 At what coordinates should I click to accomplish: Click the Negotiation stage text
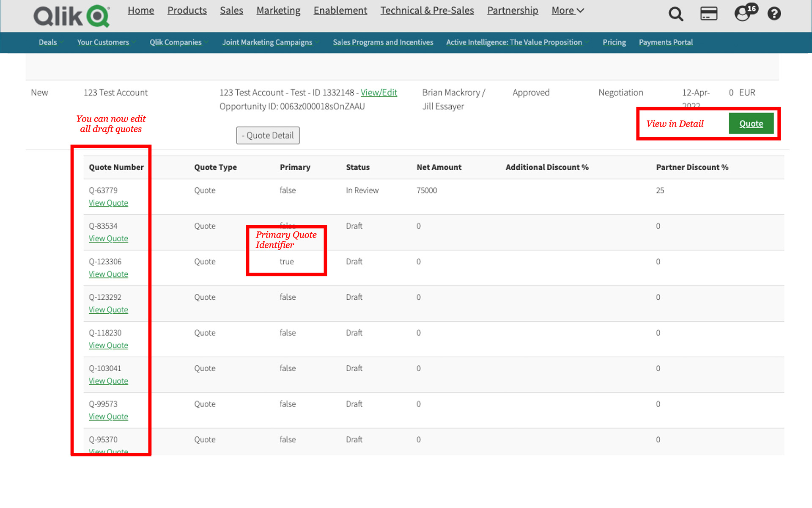click(x=620, y=93)
